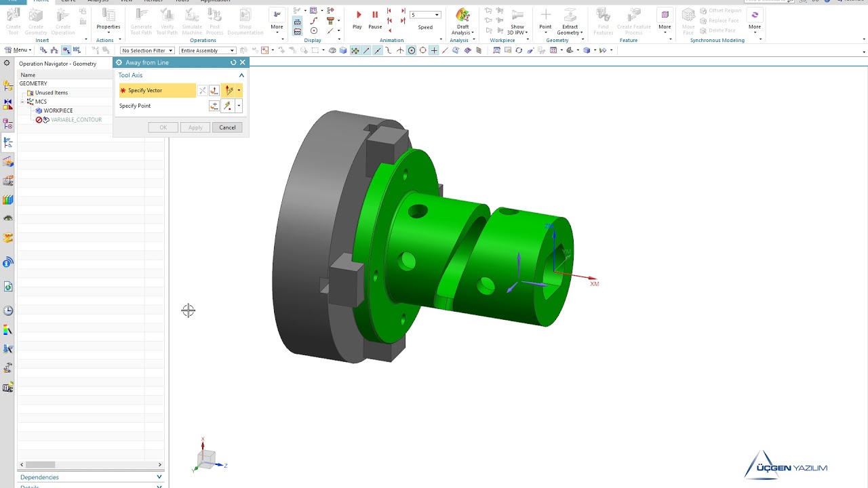Click the inferred point icon for Specify Point
Screen dimensions: 868x488
tap(227, 106)
